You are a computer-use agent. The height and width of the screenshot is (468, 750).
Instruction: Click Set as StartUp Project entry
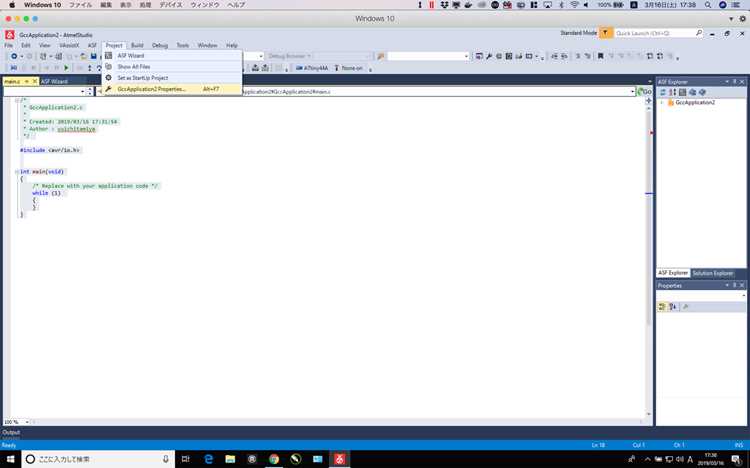click(x=172, y=78)
